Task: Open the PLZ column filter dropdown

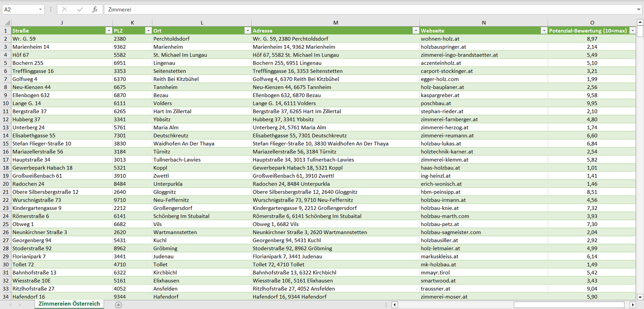Action: click(148, 31)
